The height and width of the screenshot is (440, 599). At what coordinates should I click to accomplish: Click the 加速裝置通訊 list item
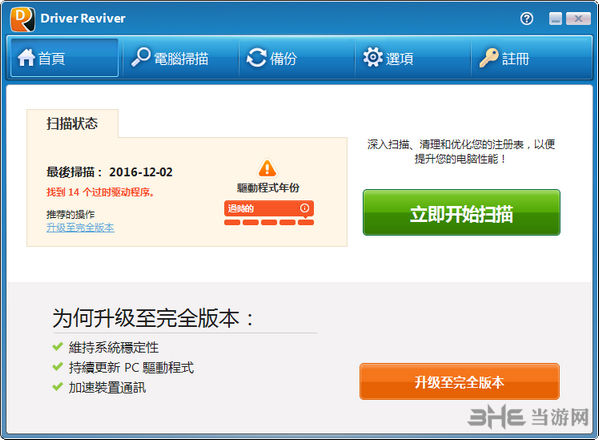pyautogui.click(x=107, y=387)
